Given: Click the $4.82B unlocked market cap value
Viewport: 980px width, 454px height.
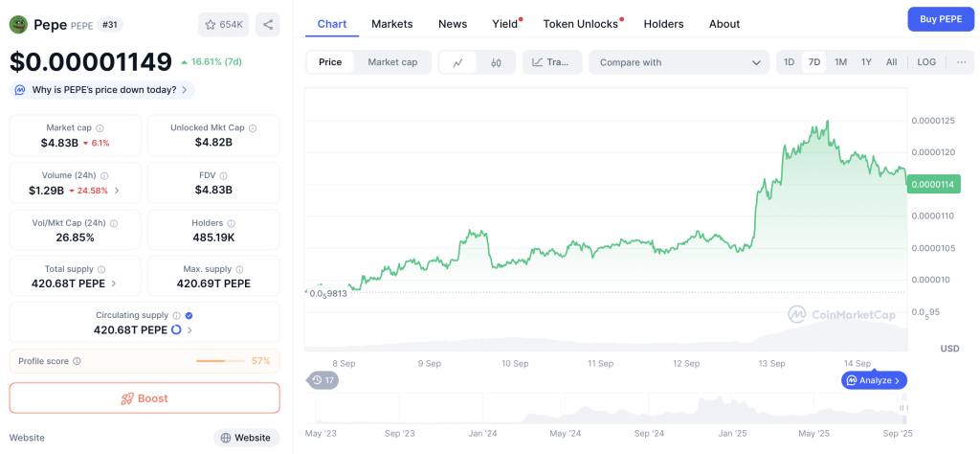Looking at the screenshot, I should (213, 142).
